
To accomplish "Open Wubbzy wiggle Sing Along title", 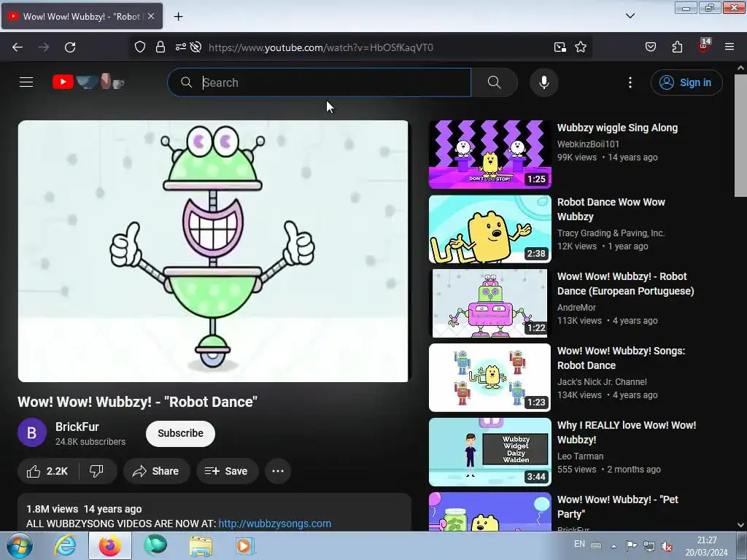I will (617, 128).
